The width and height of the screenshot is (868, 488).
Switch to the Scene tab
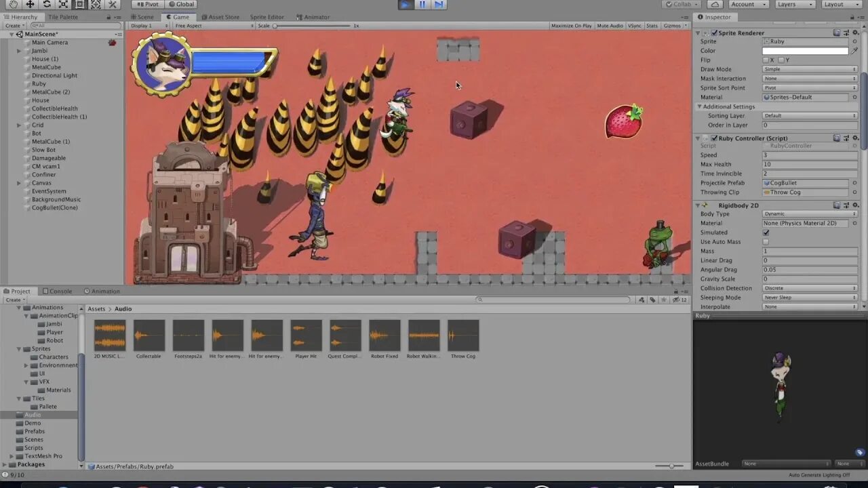pos(142,17)
